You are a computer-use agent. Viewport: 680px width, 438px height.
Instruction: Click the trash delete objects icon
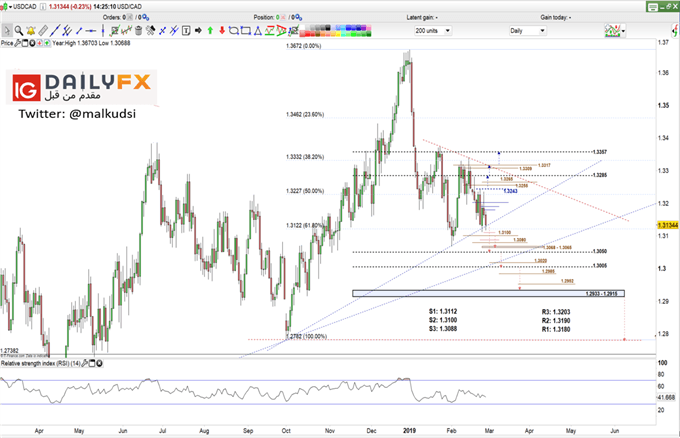[x=138, y=31]
